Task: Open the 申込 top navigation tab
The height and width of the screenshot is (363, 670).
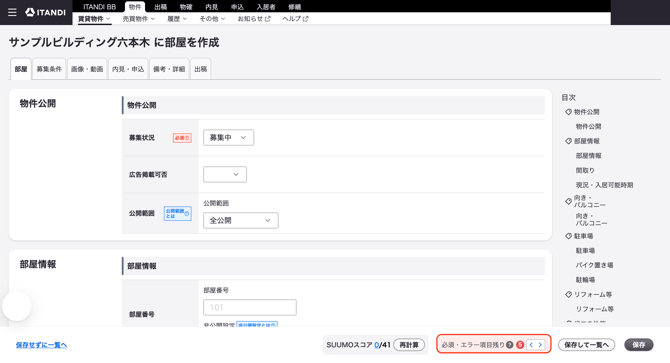Action: 237,7
